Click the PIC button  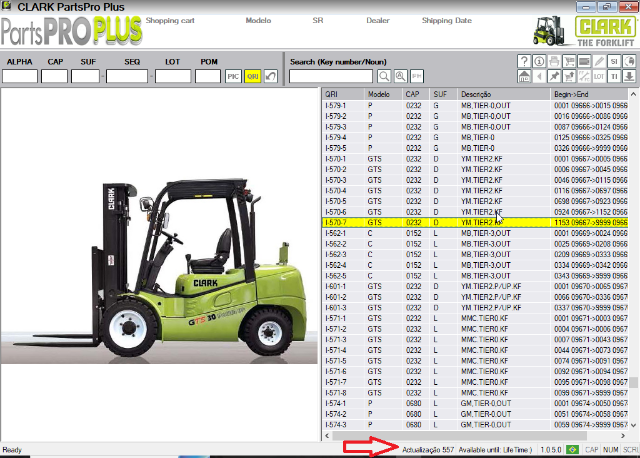coord(233,76)
